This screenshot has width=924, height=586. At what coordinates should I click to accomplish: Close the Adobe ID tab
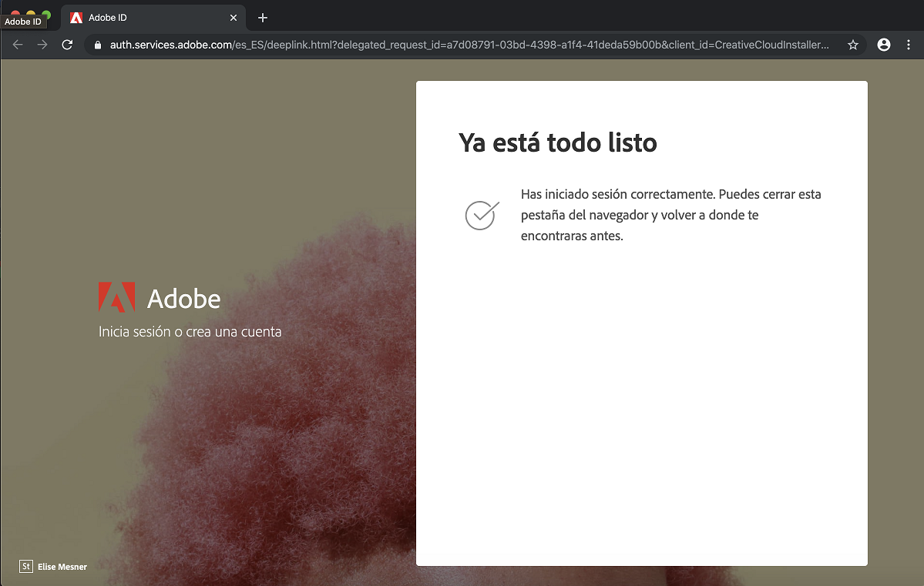(234, 17)
